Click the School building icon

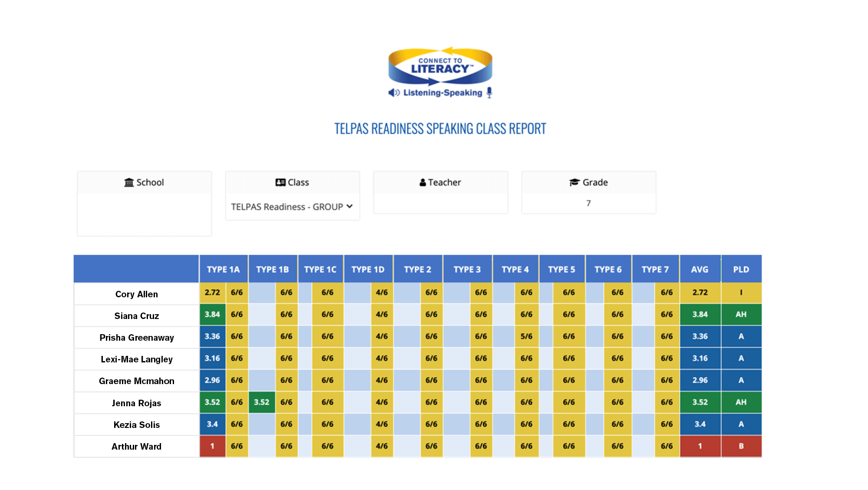[129, 182]
